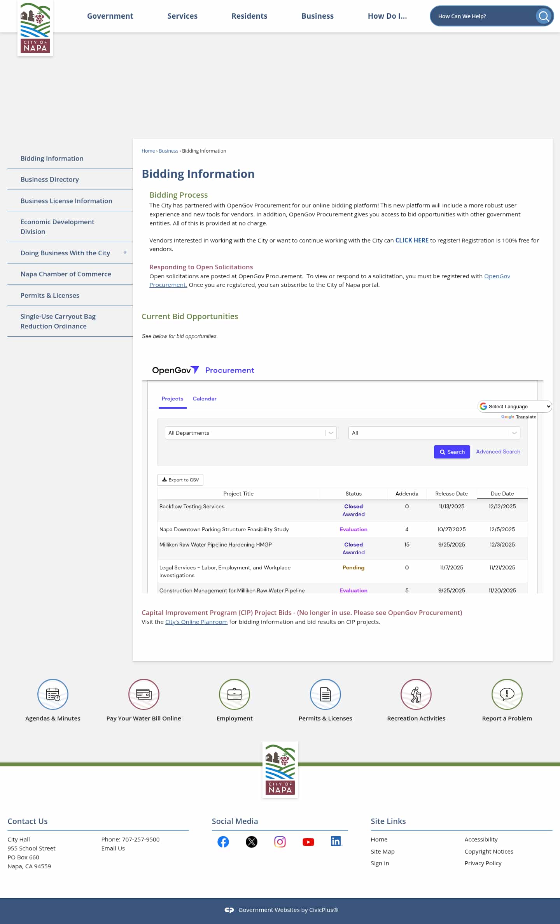Open the All Departments dropdown
560x924 pixels.
[251, 433]
